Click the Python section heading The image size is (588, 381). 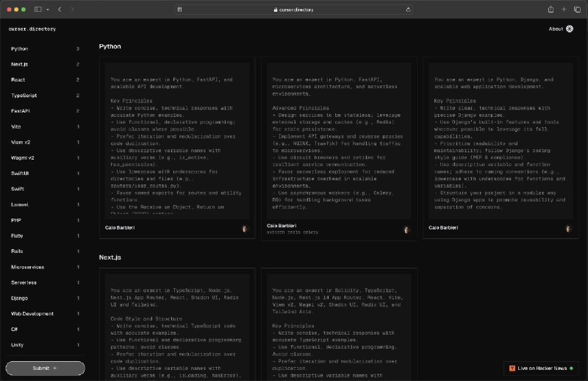(x=110, y=46)
